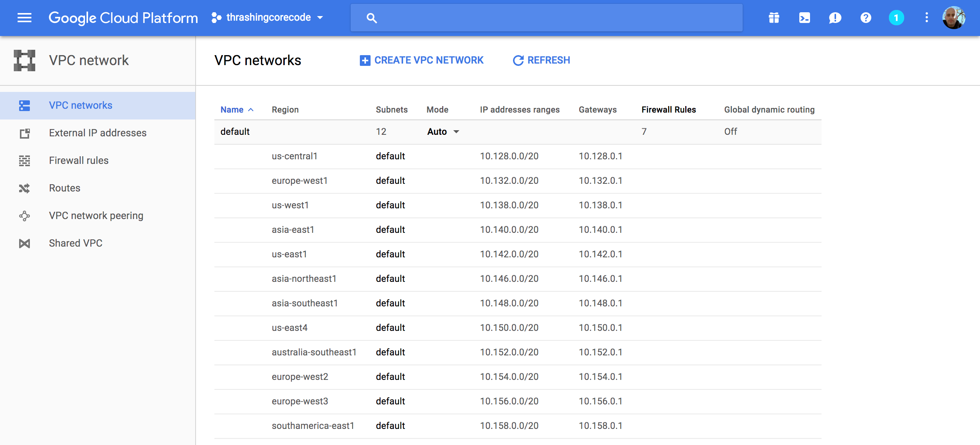Click IP range 10.158.0.0/20
The width and height of the screenshot is (980, 445).
click(509, 426)
